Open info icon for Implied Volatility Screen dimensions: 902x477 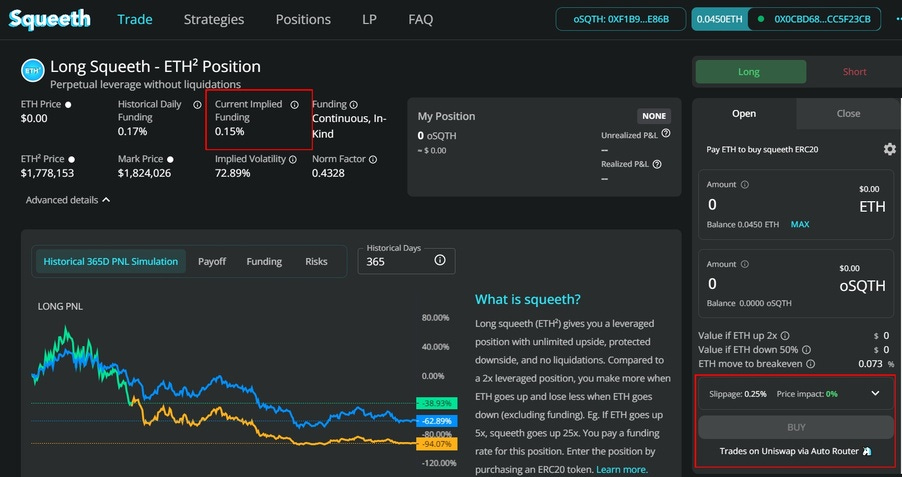coord(293,159)
